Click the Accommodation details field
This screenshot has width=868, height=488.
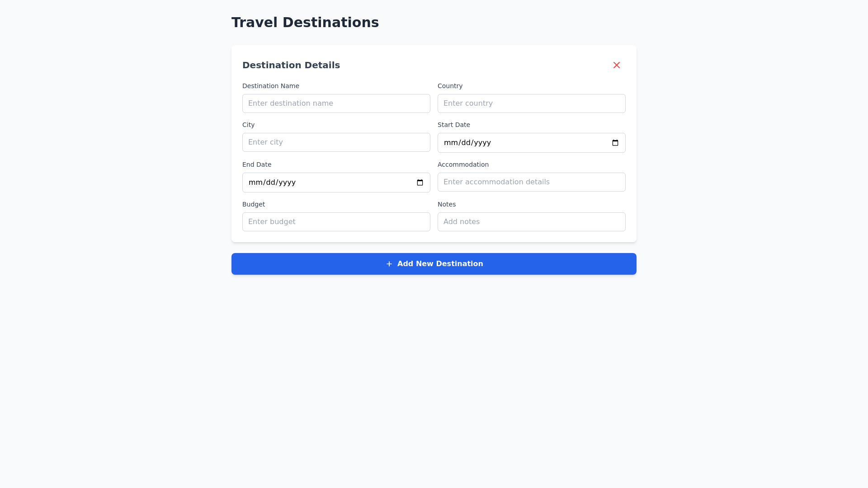tap(531, 182)
